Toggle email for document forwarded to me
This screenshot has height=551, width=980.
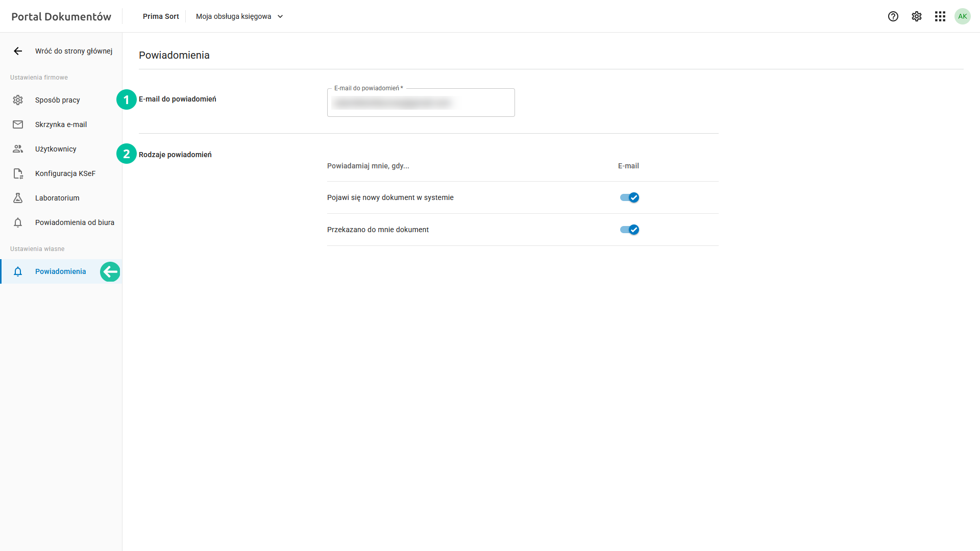(x=629, y=230)
